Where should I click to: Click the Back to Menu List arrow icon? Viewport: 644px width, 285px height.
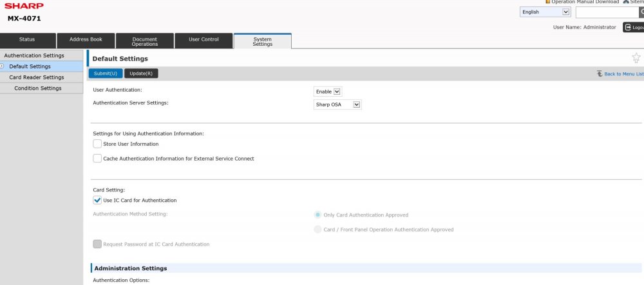(x=600, y=74)
